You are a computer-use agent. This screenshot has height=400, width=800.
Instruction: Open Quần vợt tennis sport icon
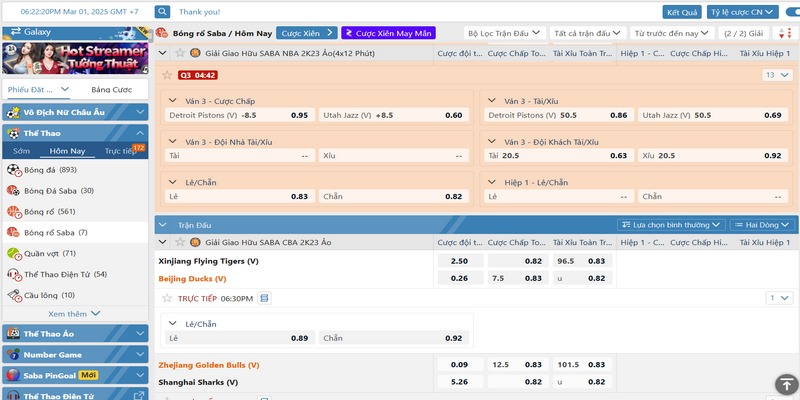coord(12,253)
